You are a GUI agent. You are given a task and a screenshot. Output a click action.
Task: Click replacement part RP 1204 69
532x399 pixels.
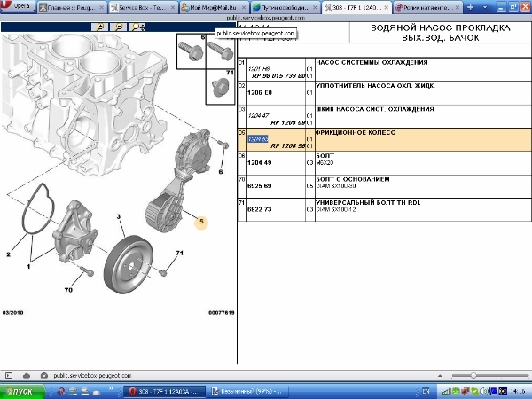[287, 122]
